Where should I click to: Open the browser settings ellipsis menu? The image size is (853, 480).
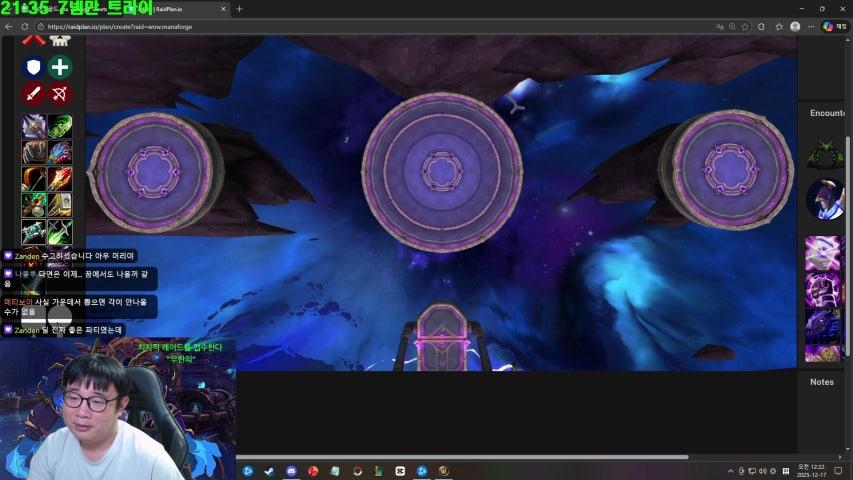click(x=811, y=27)
